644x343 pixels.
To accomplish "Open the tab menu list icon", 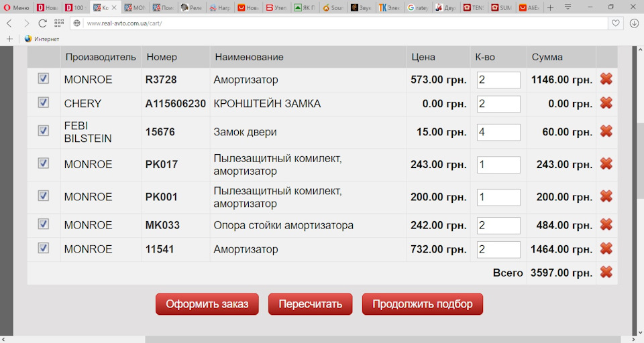I will pyautogui.click(x=568, y=7).
